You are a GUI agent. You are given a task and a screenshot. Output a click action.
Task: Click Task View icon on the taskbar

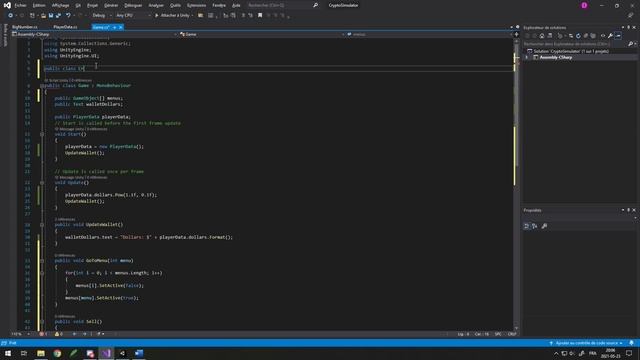[24, 353]
